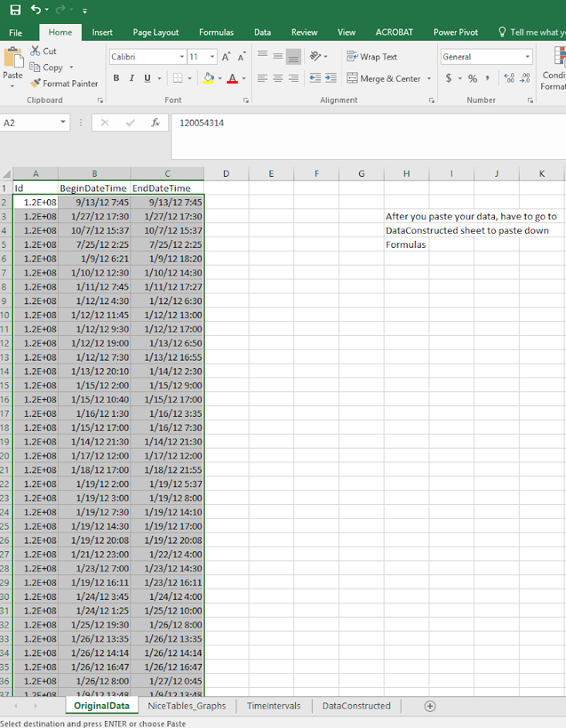Viewport: 566px width, 728px height.
Task: Click the Paste clipboard icon
Action: pyautogui.click(x=13, y=58)
